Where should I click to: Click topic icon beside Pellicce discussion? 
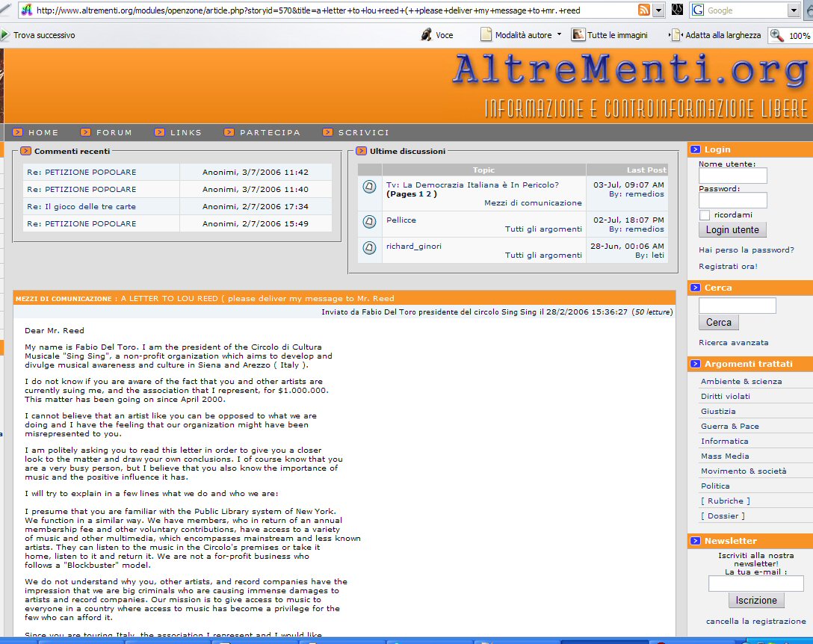369,222
